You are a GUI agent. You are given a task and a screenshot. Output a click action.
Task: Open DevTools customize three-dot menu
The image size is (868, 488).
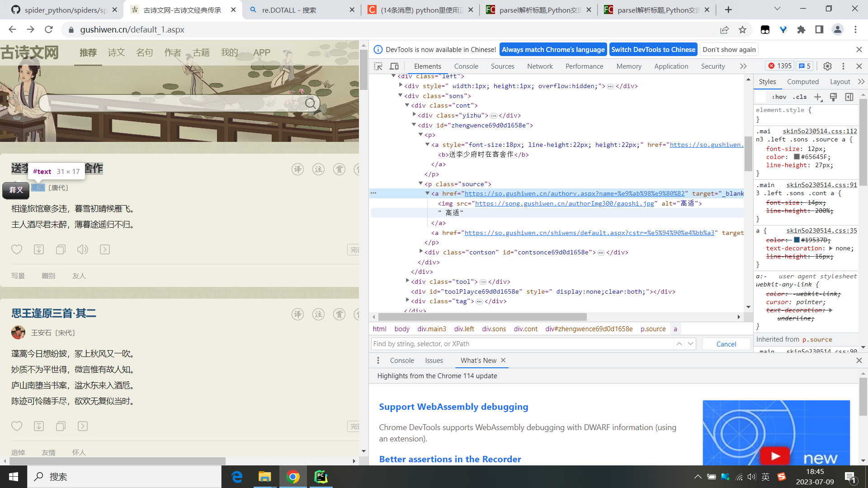843,66
